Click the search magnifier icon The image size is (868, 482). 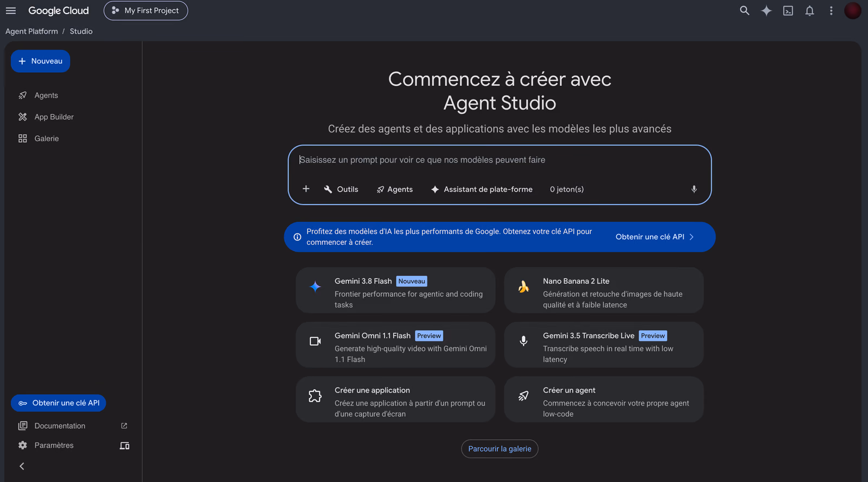[x=744, y=10]
